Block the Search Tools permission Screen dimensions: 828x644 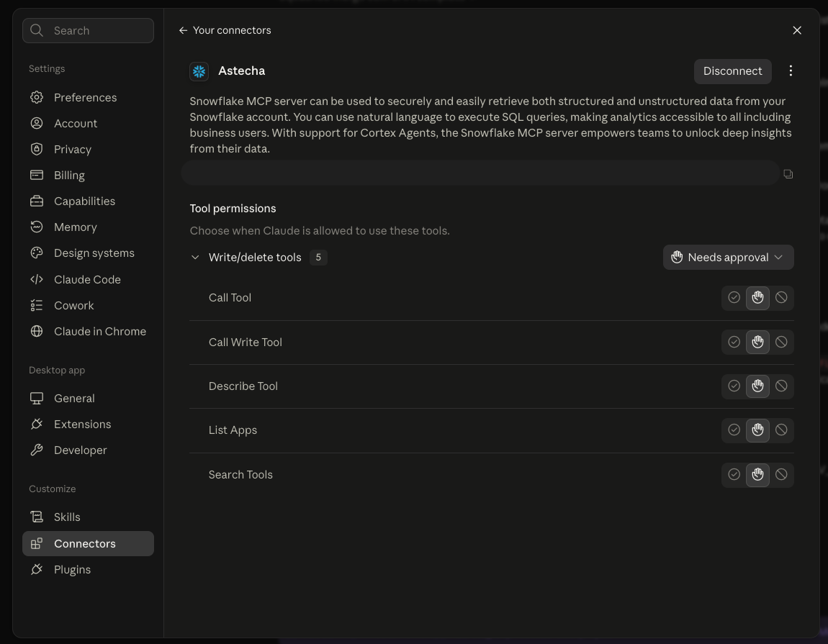pyautogui.click(x=781, y=475)
